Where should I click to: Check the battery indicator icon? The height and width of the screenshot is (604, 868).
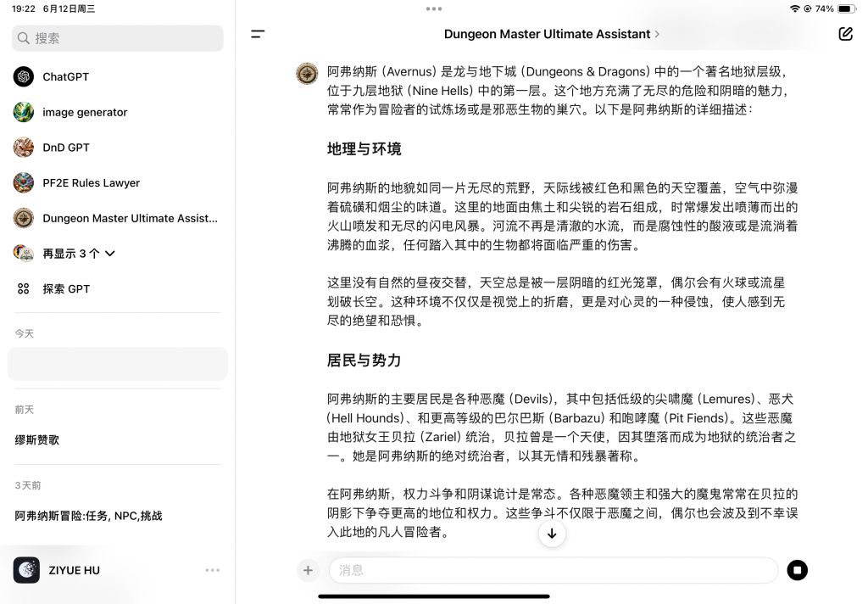pyautogui.click(x=847, y=8)
